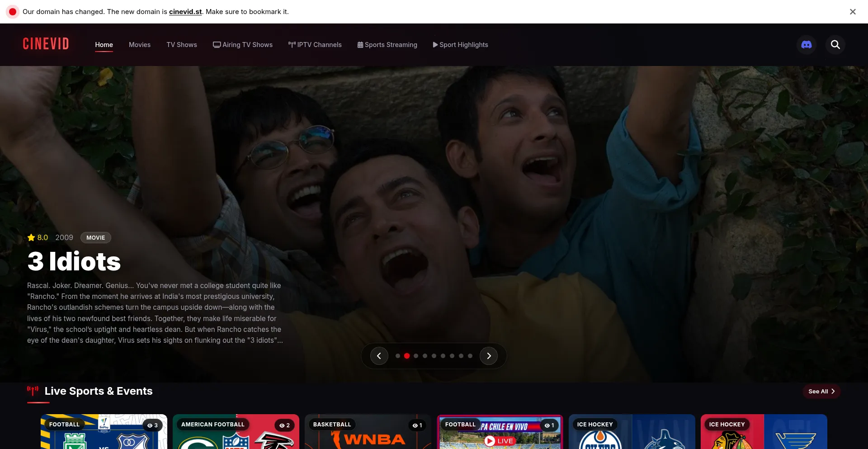The image size is (868, 449).
Task: Click the yellow star rating icon
Action: pos(31,237)
